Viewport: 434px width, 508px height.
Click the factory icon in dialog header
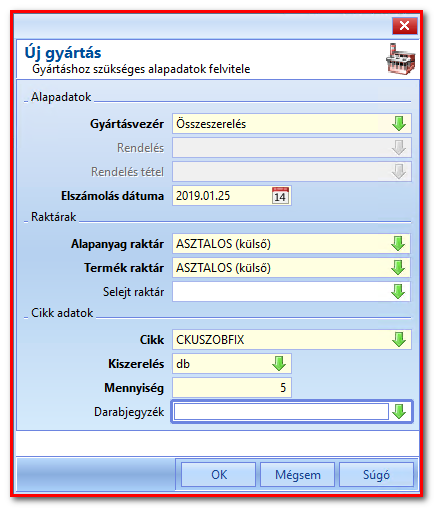[401, 59]
